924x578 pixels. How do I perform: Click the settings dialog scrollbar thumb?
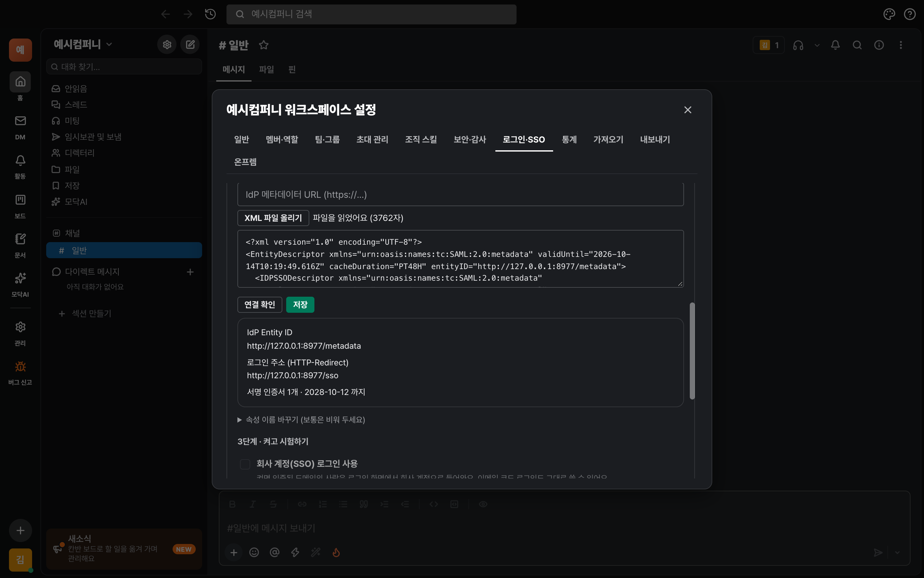pyautogui.click(x=692, y=351)
